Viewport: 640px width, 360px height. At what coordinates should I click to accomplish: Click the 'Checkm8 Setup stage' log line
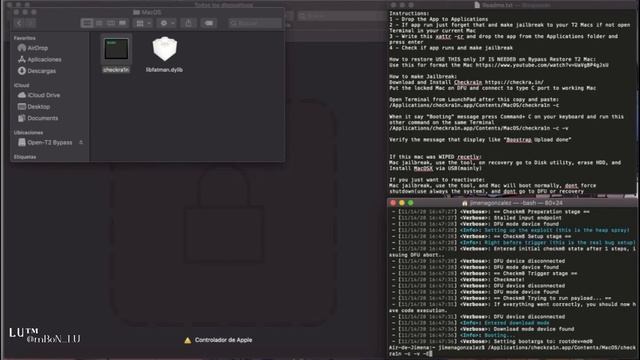click(x=481, y=236)
